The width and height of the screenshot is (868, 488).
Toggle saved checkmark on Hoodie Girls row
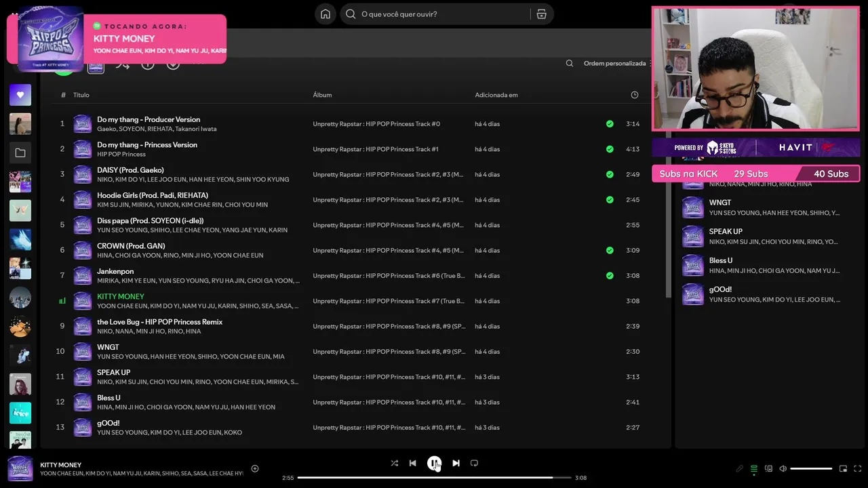coord(610,200)
